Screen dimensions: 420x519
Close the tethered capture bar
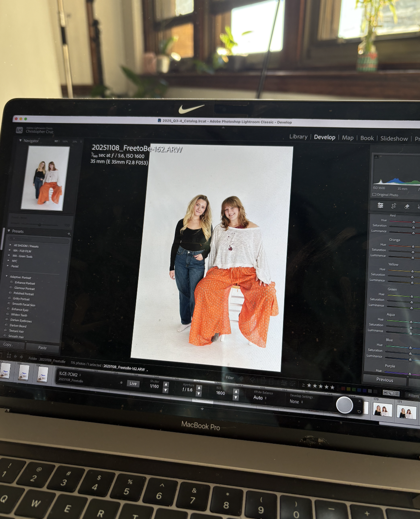[360, 401]
